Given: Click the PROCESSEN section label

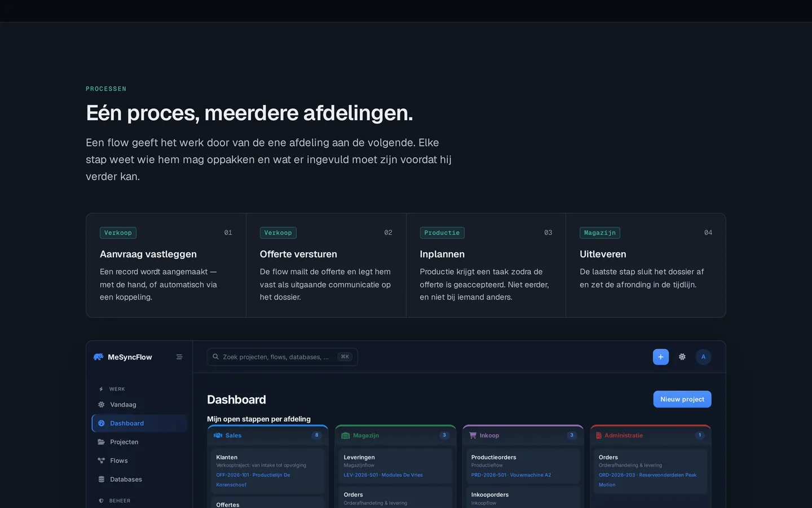Looking at the screenshot, I should [106, 89].
